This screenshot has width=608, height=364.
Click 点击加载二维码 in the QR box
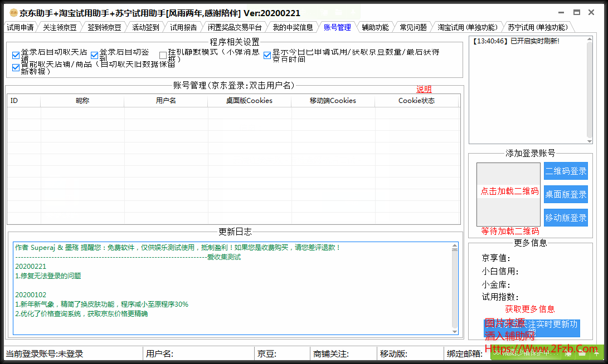pos(509,191)
